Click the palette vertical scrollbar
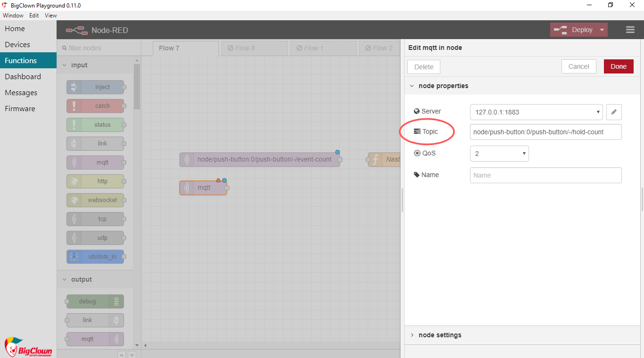The height and width of the screenshot is (358, 644). (137, 87)
